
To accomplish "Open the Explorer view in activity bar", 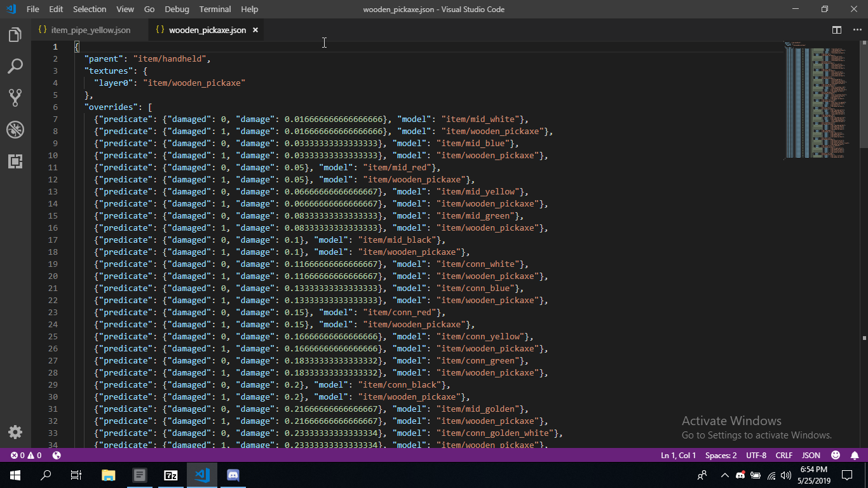I will 15,35.
